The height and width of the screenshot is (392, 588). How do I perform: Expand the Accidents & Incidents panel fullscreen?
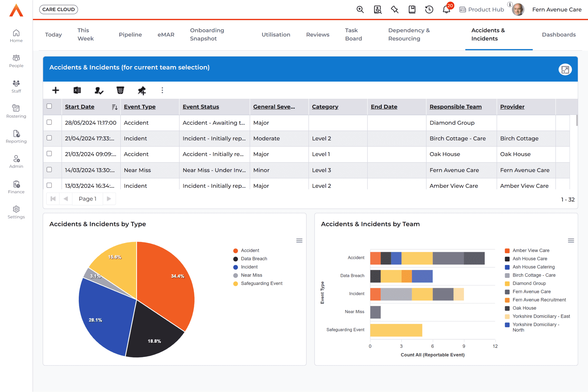565,70
